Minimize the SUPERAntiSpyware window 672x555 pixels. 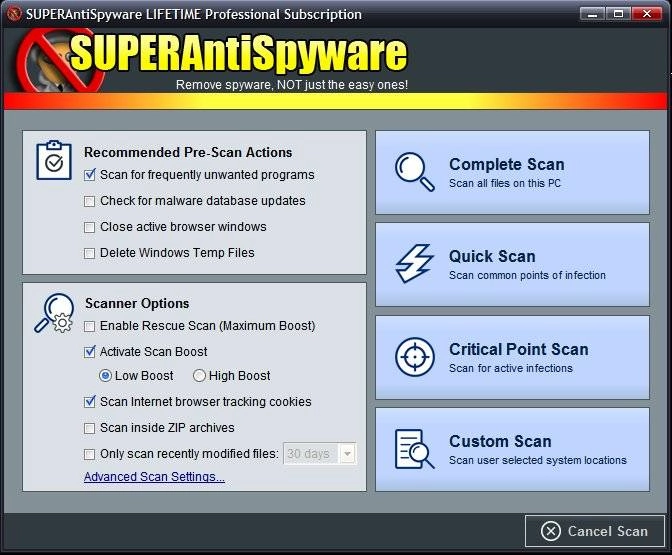pos(593,14)
